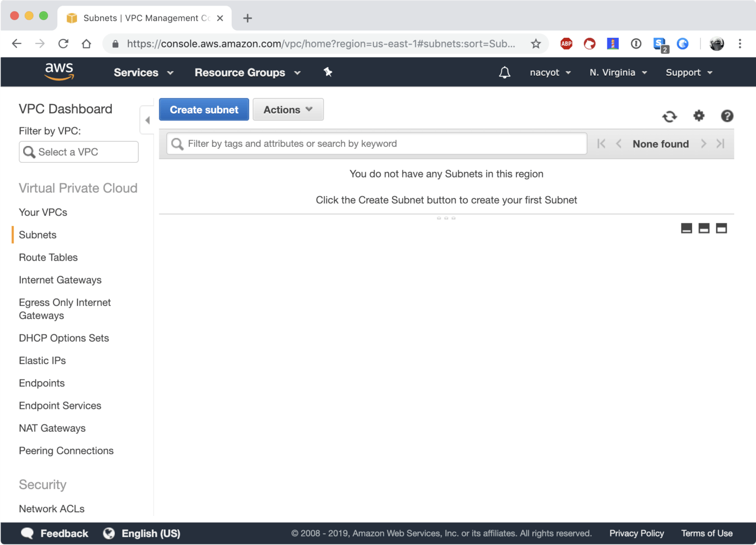This screenshot has height=545, width=756.
Task: Click the Feedback link in footer
Action: pyautogui.click(x=64, y=533)
